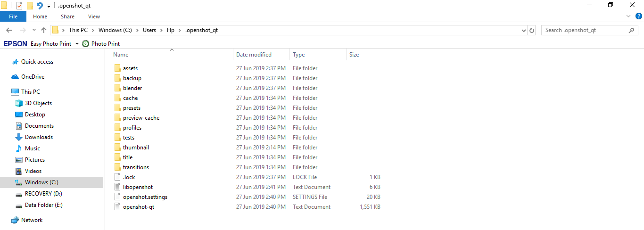Select the preview-cache folder icon
Viewport: 644px width, 230px height.
coord(118,118)
